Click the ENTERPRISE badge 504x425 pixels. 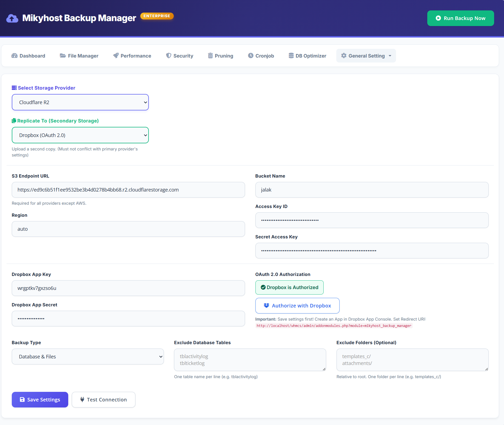point(157,16)
